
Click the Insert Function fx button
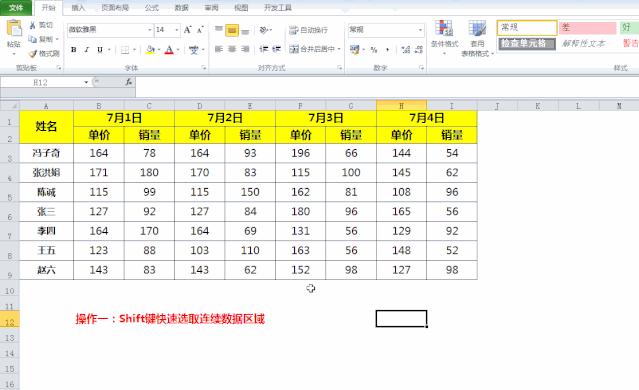pos(129,82)
